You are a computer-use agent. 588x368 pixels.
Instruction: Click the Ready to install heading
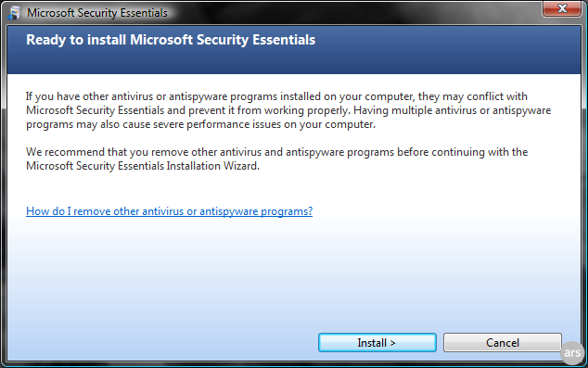[171, 40]
